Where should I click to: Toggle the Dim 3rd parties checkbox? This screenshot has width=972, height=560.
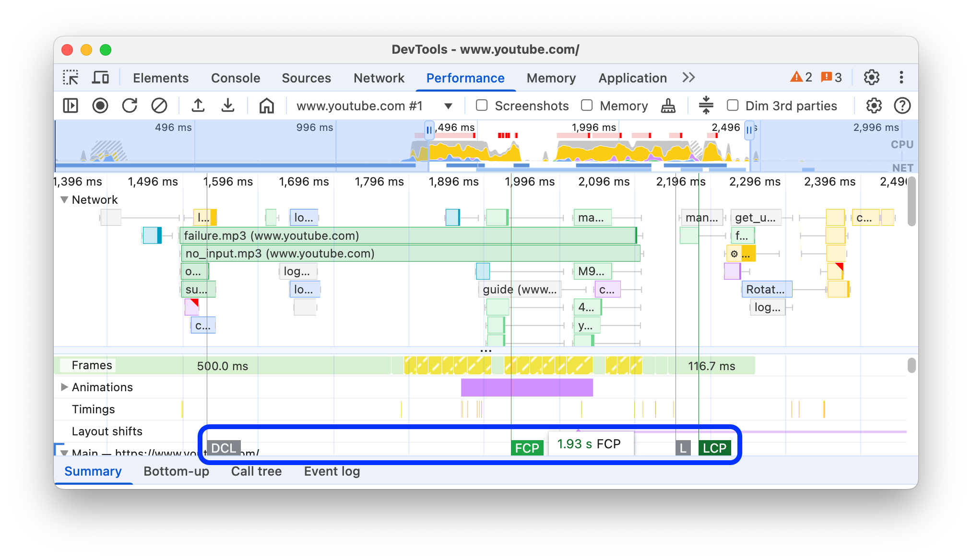(732, 105)
